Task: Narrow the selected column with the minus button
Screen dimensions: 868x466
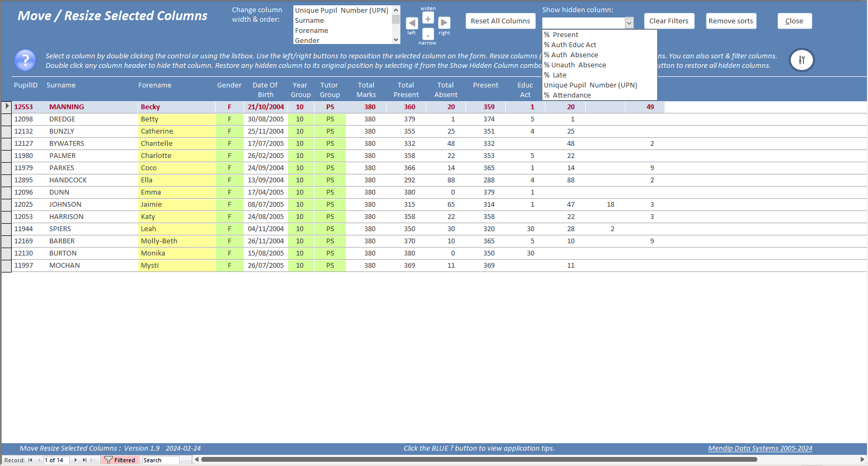Action: click(428, 34)
